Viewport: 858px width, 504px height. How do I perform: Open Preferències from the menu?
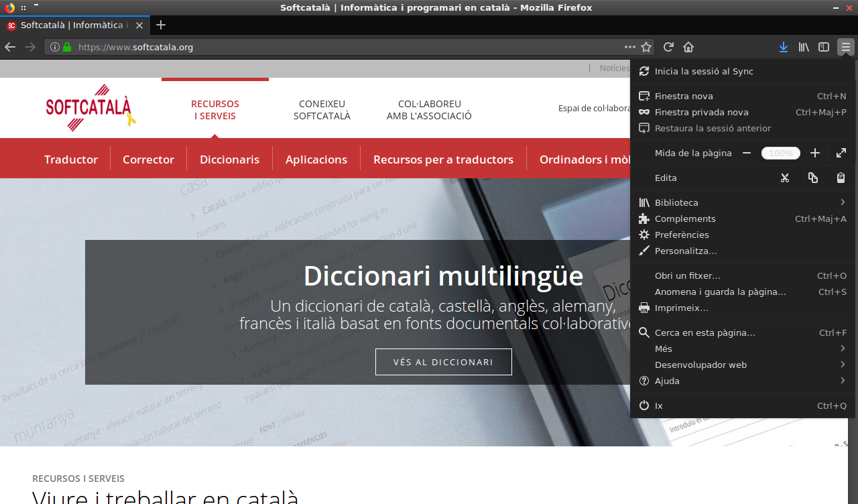[682, 235]
